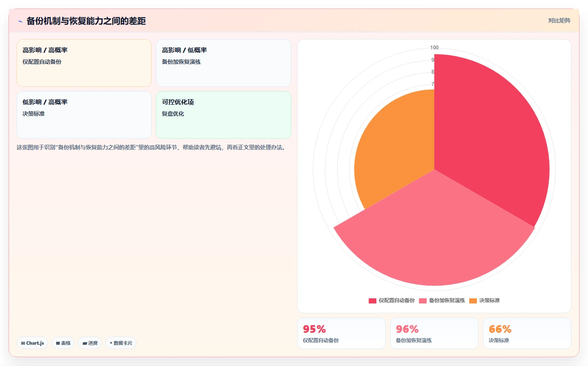588x366 pixels.
Task: Open the 96% 备份加恢复演练 stat card
Action: [x=434, y=333]
